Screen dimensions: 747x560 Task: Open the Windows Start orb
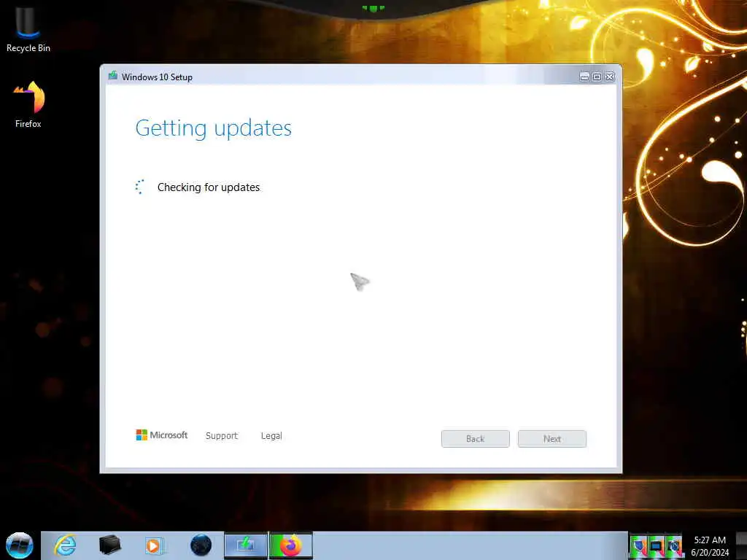point(20,545)
